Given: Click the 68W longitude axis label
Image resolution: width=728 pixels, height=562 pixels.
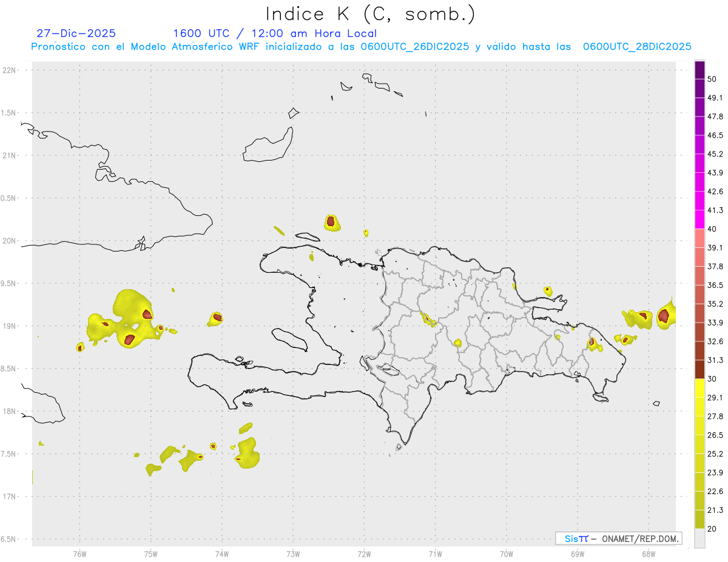Looking at the screenshot, I should pos(648,553).
